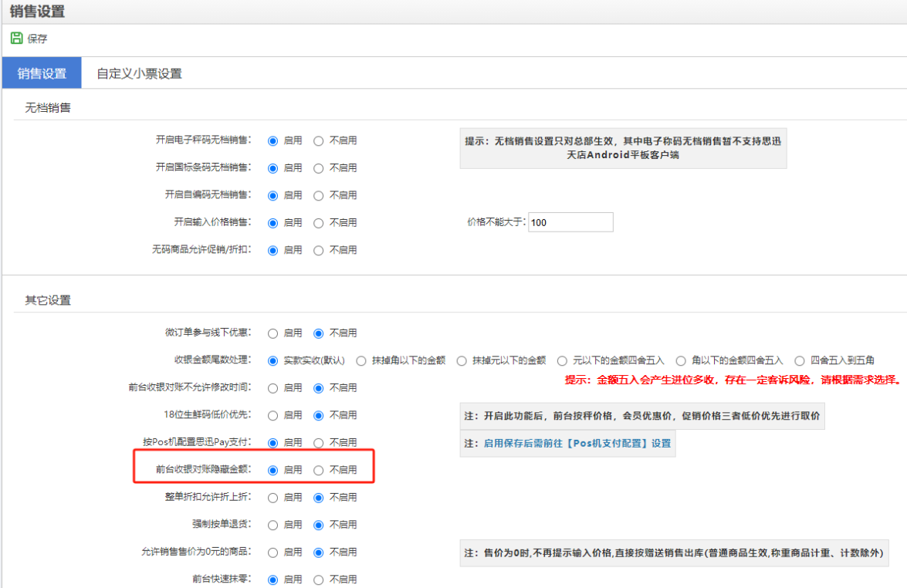This screenshot has height=588, width=907.
Task: Select 不启用 for 前台收银对账隐藏金额
Action: [318, 470]
